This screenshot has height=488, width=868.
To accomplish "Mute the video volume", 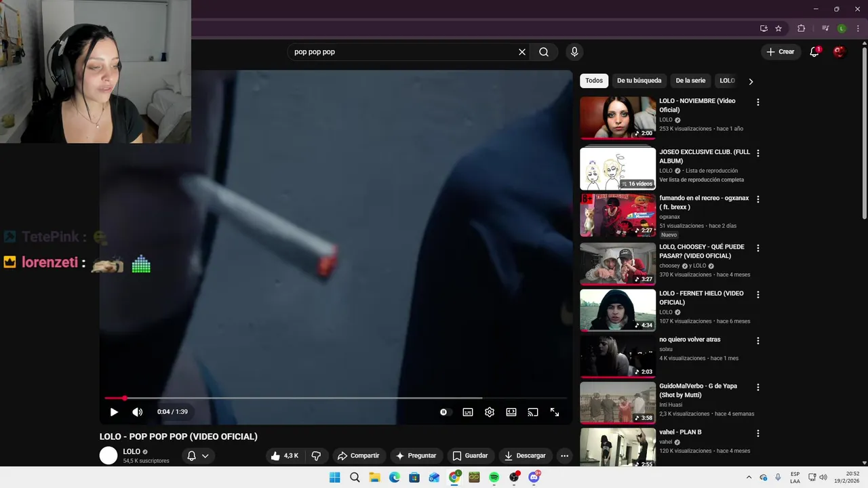I will coord(137,412).
